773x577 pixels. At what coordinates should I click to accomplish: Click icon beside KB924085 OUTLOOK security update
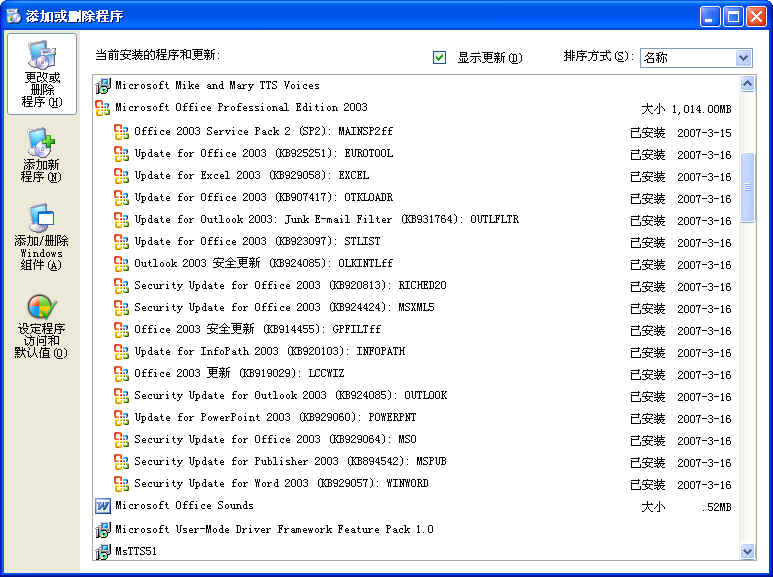click(x=121, y=396)
